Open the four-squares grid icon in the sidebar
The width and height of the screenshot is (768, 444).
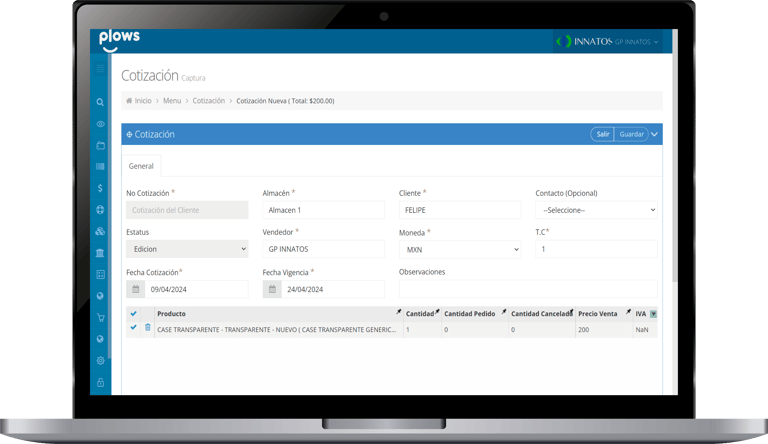(x=100, y=274)
